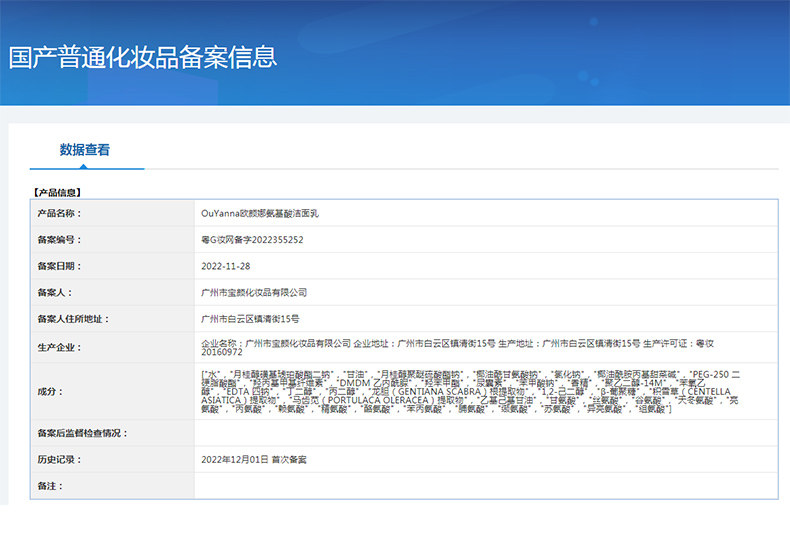
Task: Click the 成分 row label
Action: 50,392
